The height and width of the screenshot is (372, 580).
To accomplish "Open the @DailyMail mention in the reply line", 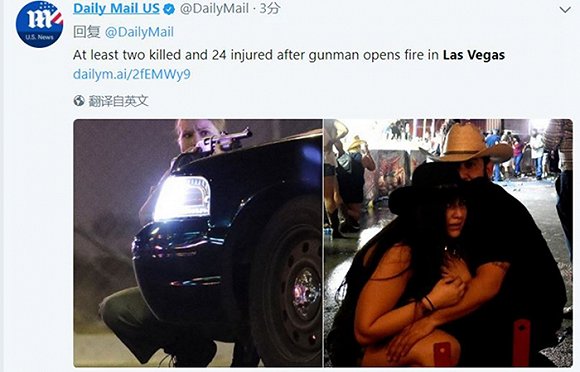I will [x=139, y=32].
